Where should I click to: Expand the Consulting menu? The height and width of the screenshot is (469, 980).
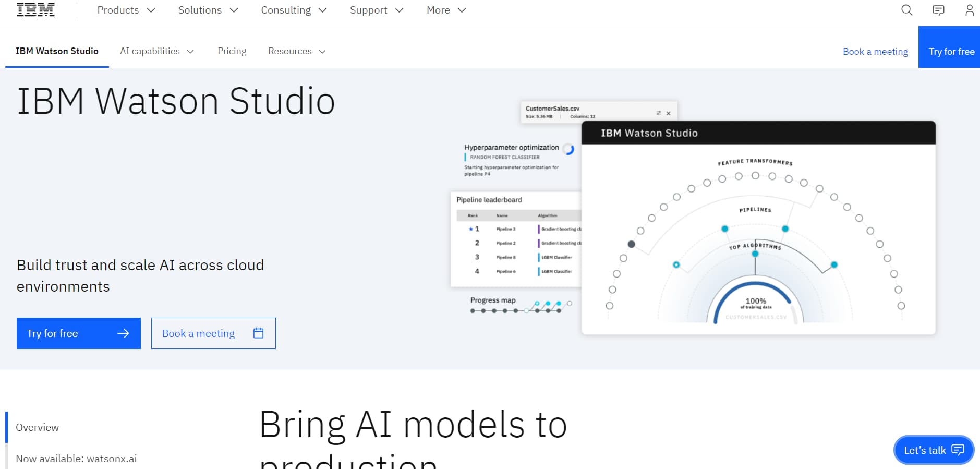click(294, 10)
